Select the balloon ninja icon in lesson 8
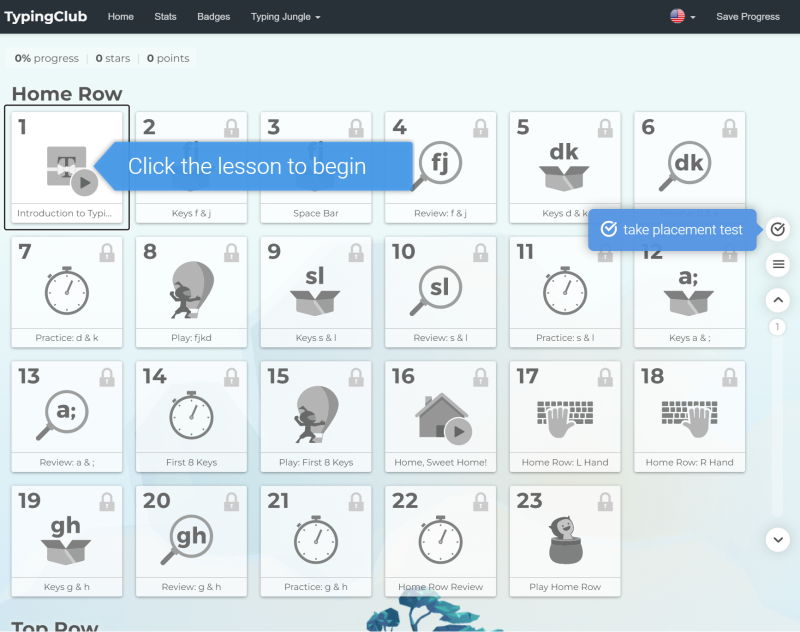Screen dimensions: 800x632 (x=191, y=290)
